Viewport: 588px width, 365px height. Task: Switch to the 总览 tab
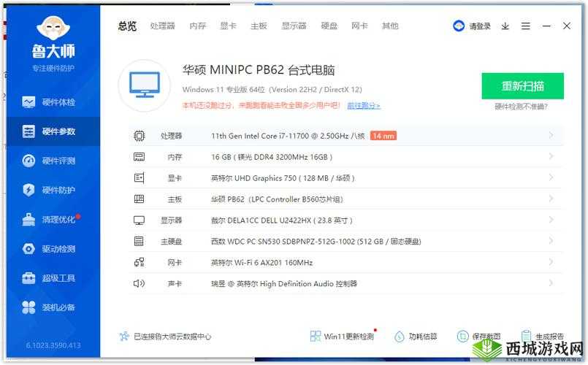[x=128, y=26]
